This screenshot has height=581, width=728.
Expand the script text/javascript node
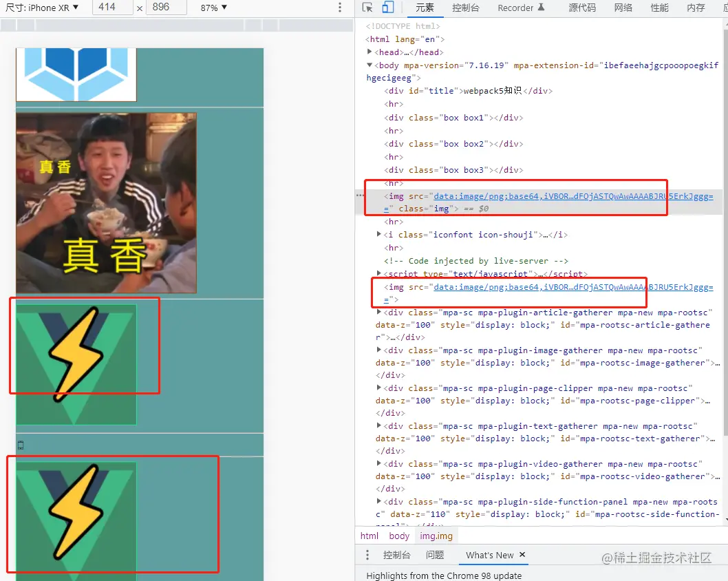click(379, 273)
